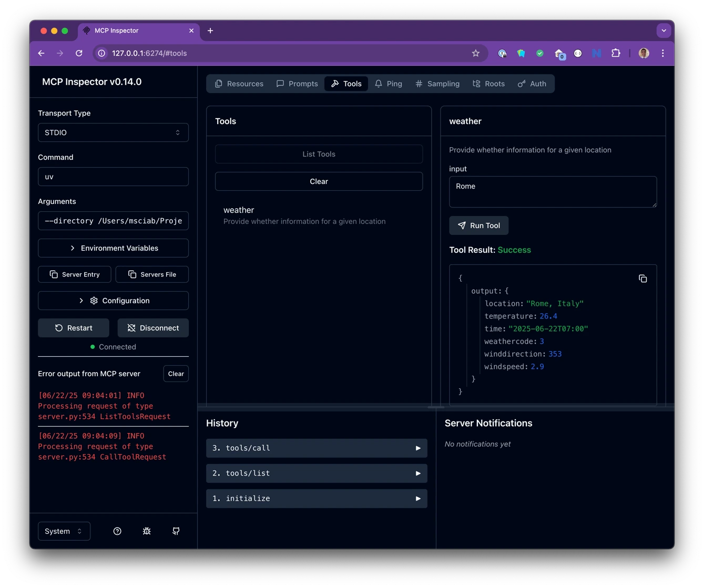Image resolution: width=704 pixels, height=588 pixels.
Task: Copy the tool result JSON output
Action: point(642,278)
